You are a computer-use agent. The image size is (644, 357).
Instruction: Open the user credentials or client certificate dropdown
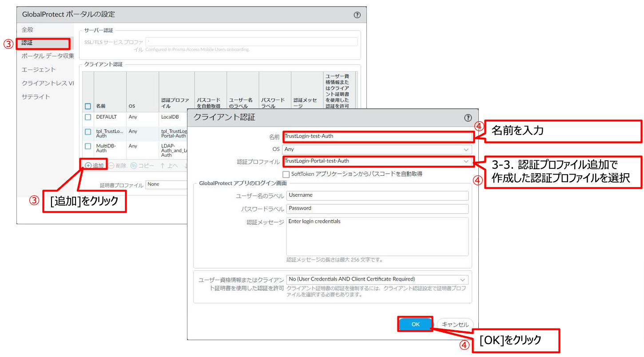(378, 279)
